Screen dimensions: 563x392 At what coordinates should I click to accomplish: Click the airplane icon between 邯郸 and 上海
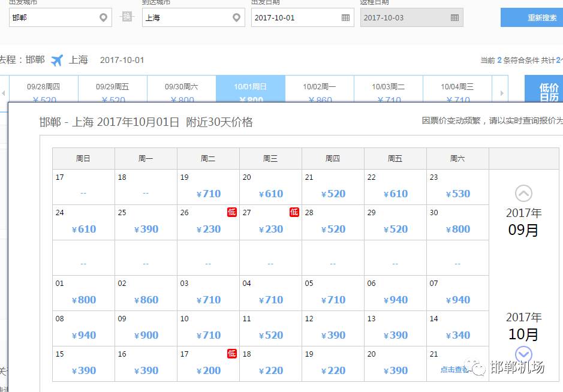click(x=57, y=60)
